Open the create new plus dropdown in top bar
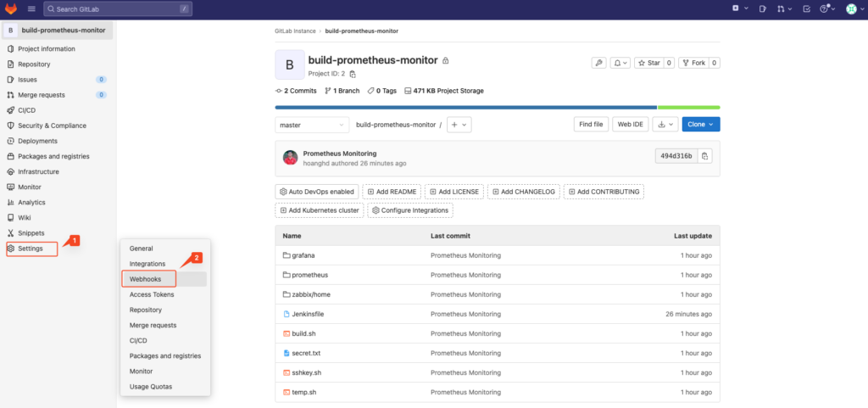This screenshot has width=868, height=408. [740, 8]
